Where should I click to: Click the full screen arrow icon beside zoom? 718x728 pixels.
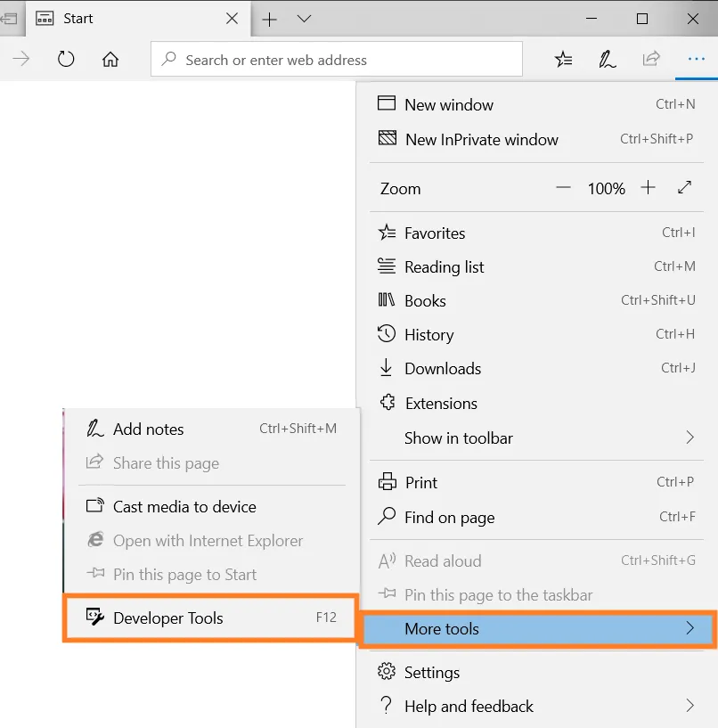point(685,188)
